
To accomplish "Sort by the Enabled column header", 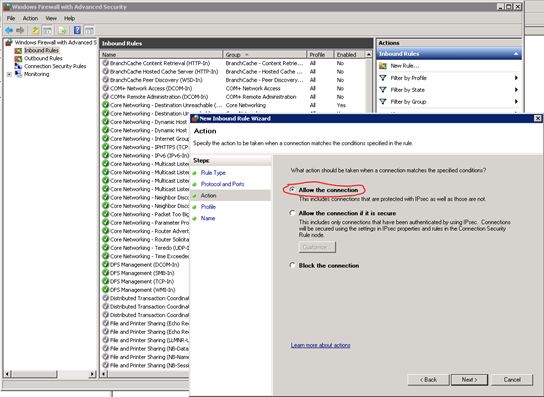I will [349, 55].
